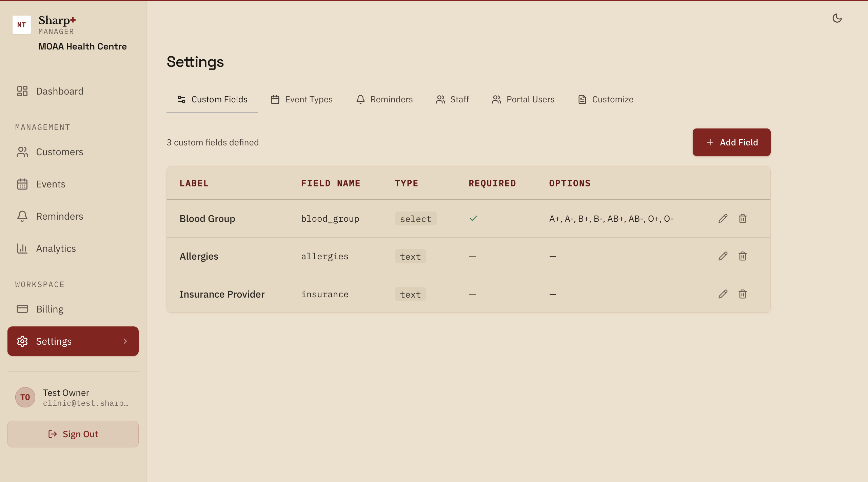Go to Analytics chart icon

pyautogui.click(x=22, y=248)
